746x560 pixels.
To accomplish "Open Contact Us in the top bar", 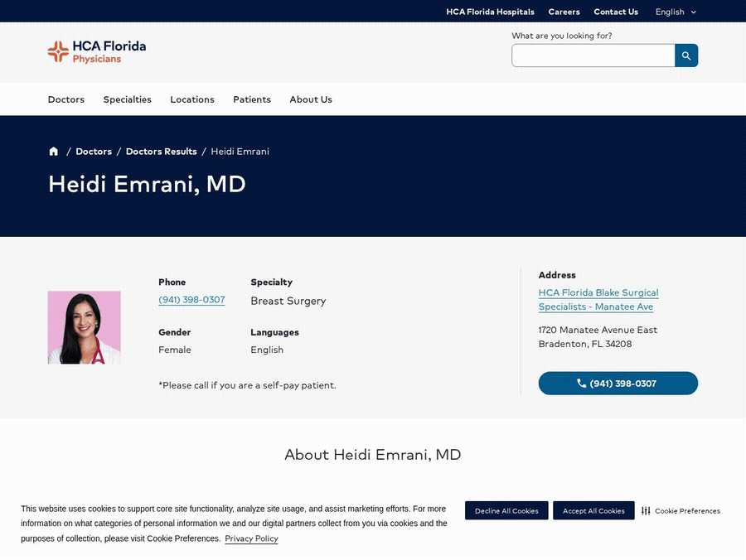I will [x=616, y=12].
